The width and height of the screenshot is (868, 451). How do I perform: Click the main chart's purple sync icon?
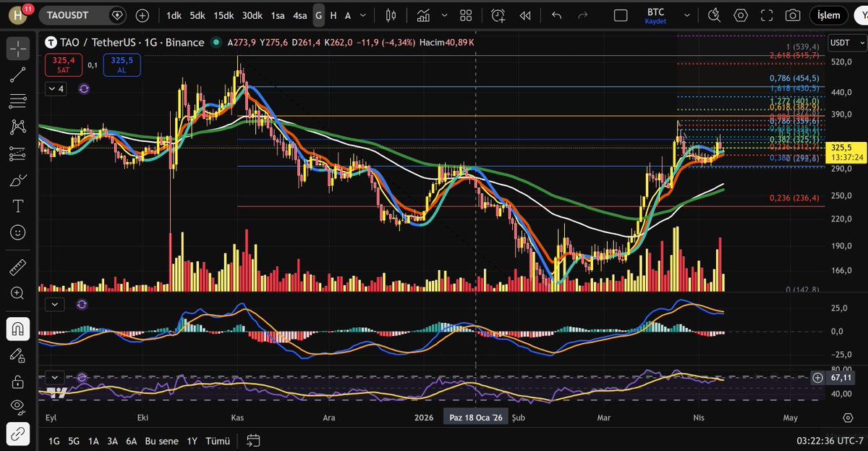[84, 89]
